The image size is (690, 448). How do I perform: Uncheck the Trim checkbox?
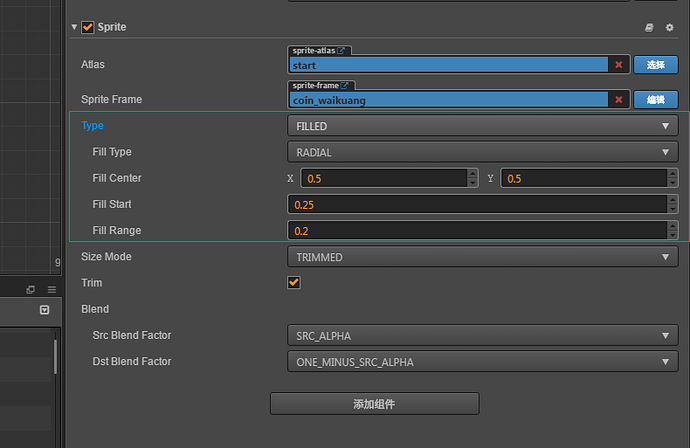pyautogui.click(x=294, y=283)
